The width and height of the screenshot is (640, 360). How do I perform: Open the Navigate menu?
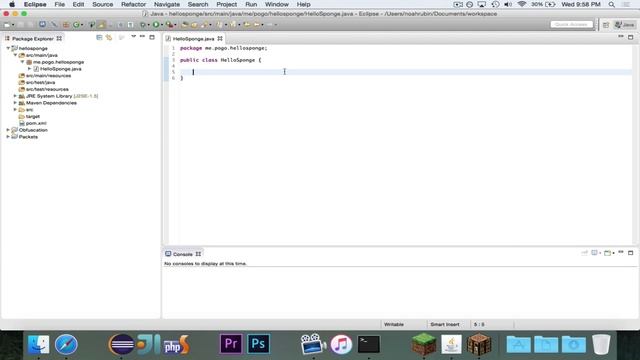[x=167, y=4]
